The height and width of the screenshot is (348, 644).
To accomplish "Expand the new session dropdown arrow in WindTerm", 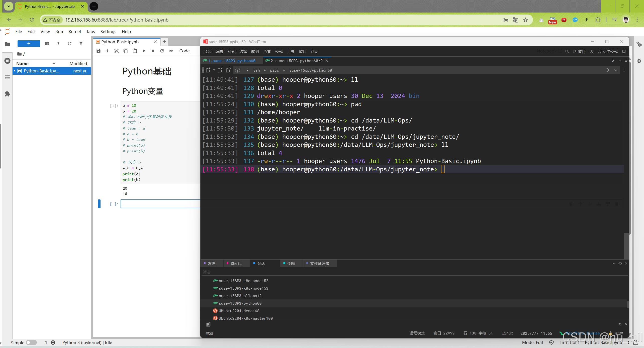I will pos(214,70).
